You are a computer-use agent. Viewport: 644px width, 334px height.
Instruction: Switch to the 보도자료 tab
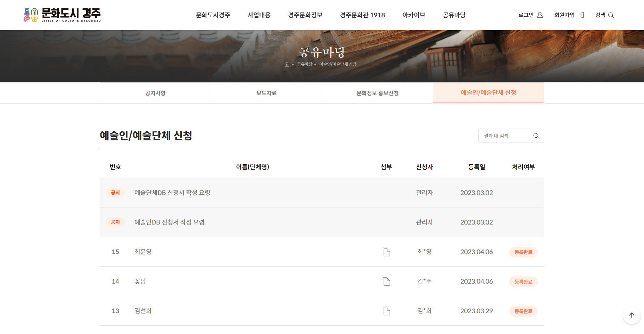[x=266, y=93]
